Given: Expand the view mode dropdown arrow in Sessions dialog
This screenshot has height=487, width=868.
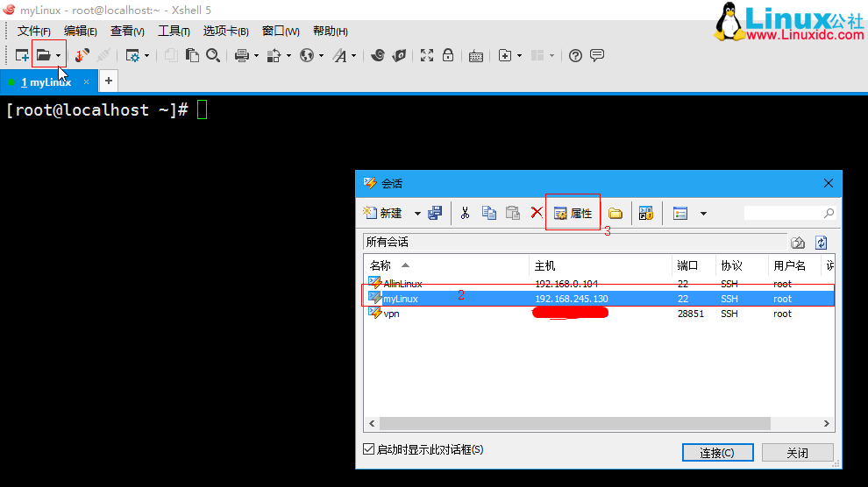Looking at the screenshot, I should pos(703,214).
